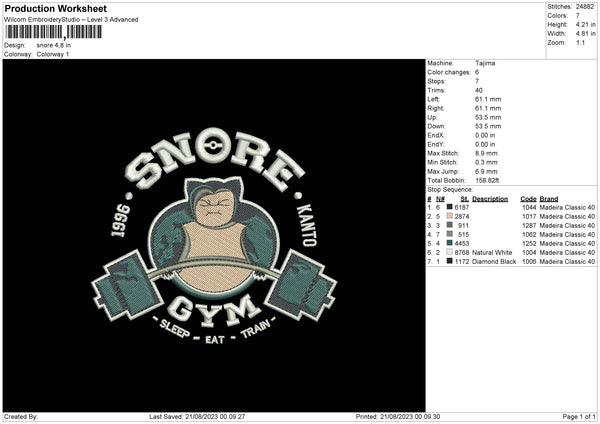Click the Machine value Tajima

point(486,63)
